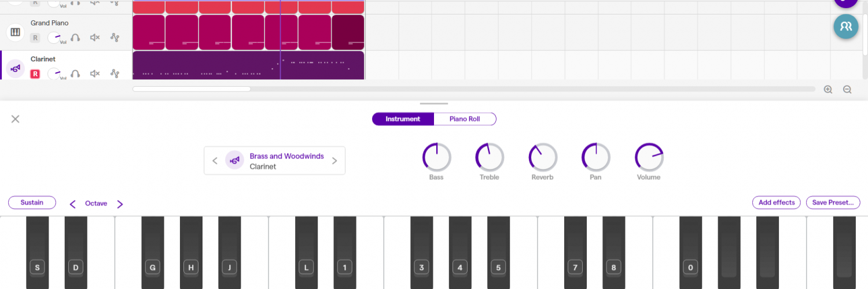
Task: Arm recording on the Grand Piano track
Action: [35, 38]
